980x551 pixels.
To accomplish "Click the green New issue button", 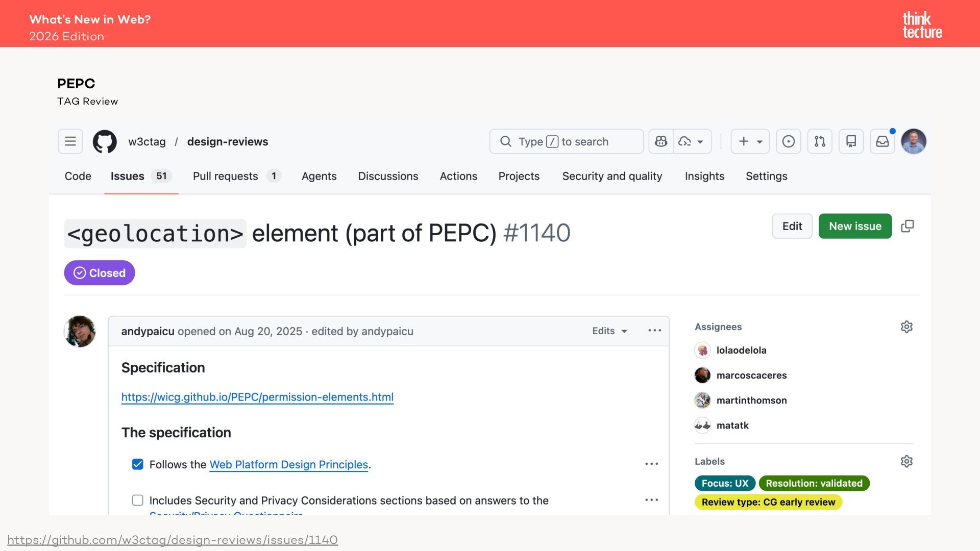I will pyautogui.click(x=855, y=226).
